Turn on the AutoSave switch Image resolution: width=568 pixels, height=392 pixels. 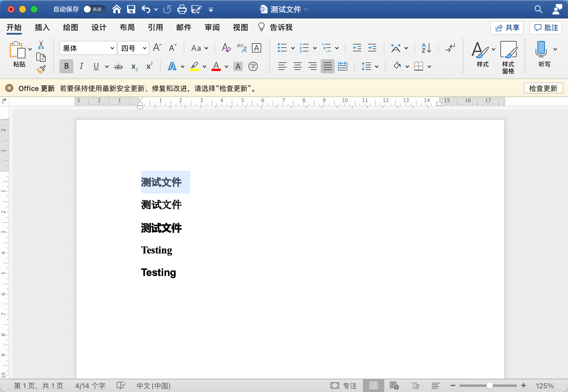[x=94, y=9]
